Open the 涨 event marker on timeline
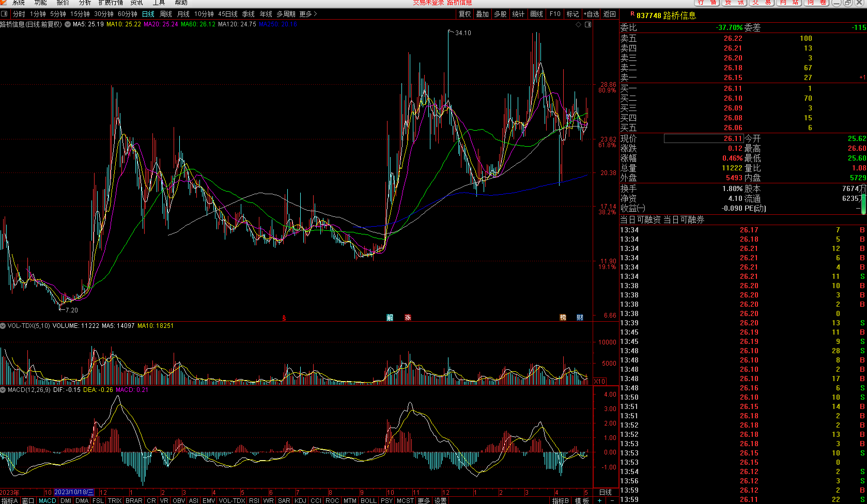 408,318
